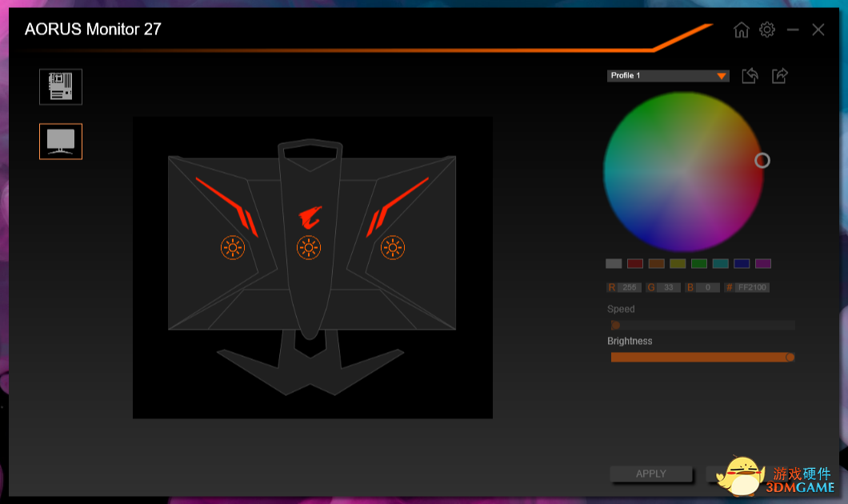Image resolution: width=848 pixels, height=504 pixels.
Task: Click the export profile icon
Action: (x=779, y=76)
